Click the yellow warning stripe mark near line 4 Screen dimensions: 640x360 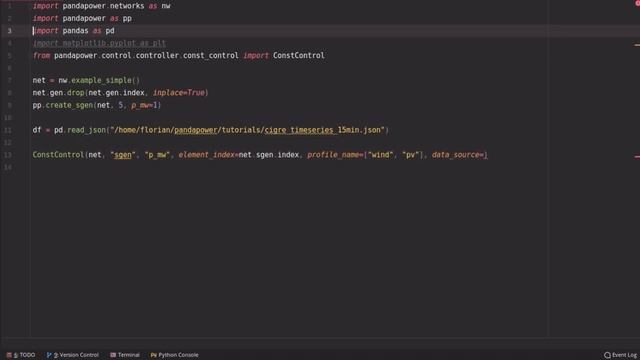(637, 45)
